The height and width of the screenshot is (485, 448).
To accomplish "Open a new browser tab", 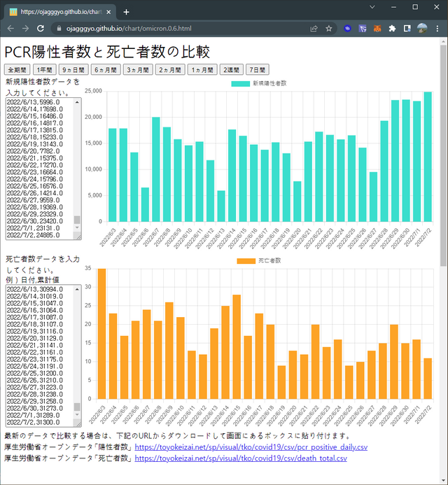I will pyautogui.click(x=126, y=12).
